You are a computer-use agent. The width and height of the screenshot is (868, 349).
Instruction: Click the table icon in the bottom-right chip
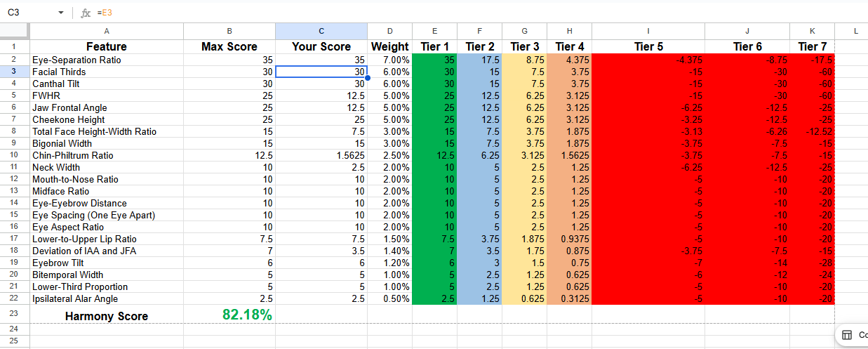[847, 335]
